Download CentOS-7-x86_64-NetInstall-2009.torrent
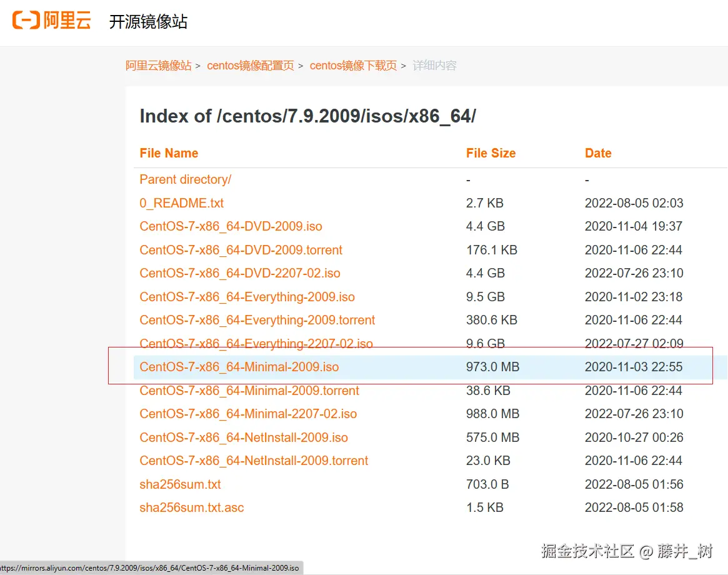Screen dimensions: 728x575 pyautogui.click(x=254, y=461)
